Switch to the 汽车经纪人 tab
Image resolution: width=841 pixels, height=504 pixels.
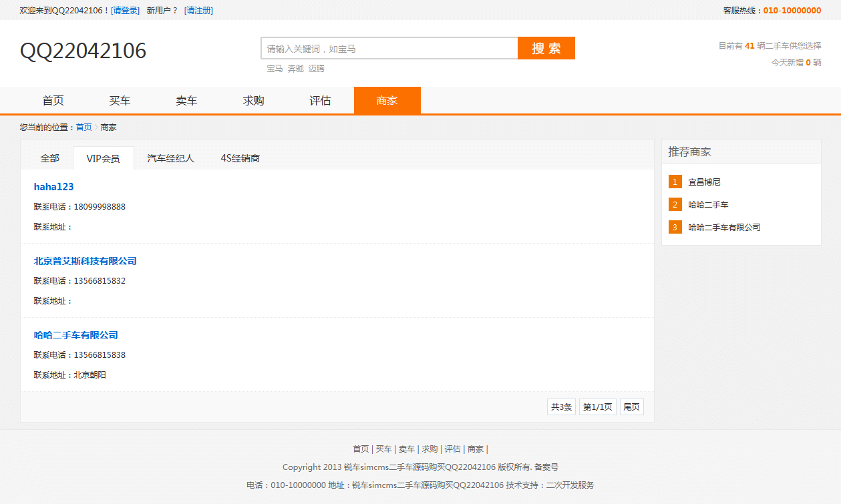(170, 158)
